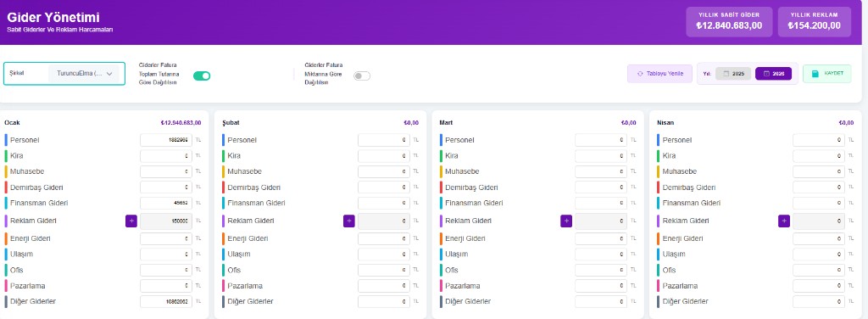
Task: Click the Şubat month heading
Action: pos(231,122)
